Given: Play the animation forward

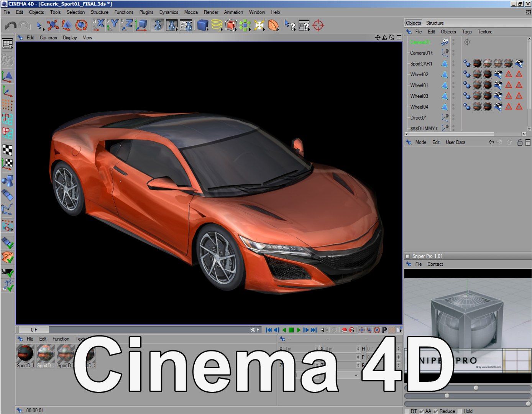Looking at the screenshot, I should [299, 330].
